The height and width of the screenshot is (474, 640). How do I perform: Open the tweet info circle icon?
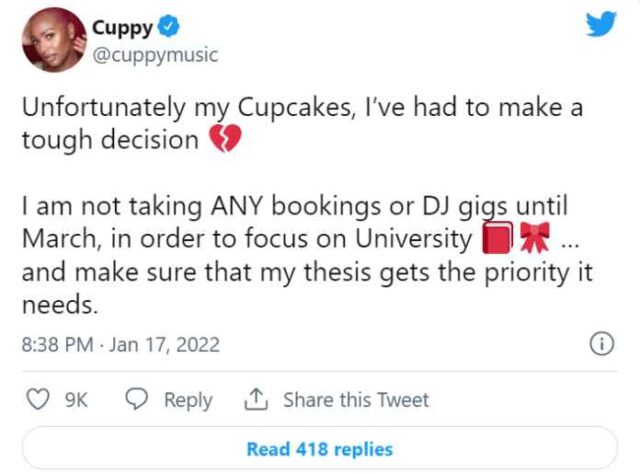click(601, 345)
